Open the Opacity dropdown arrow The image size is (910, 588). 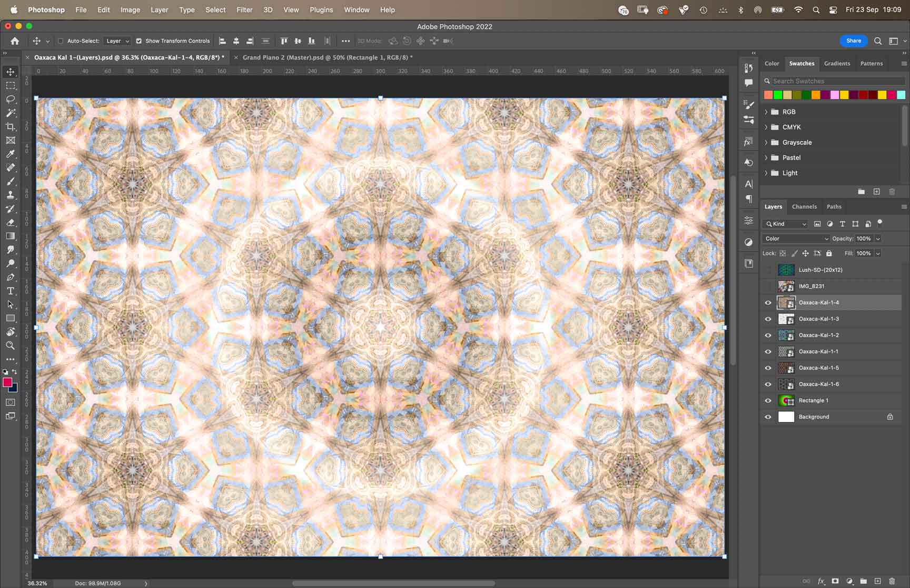[x=878, y=238]
